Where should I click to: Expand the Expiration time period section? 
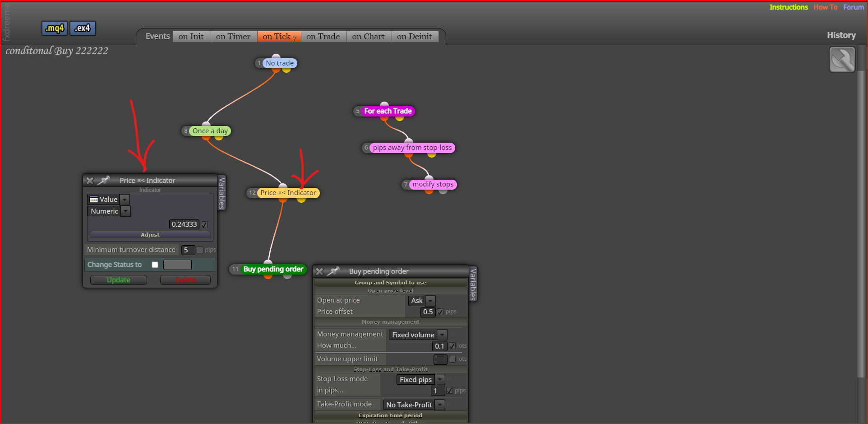tap(390, 415)
